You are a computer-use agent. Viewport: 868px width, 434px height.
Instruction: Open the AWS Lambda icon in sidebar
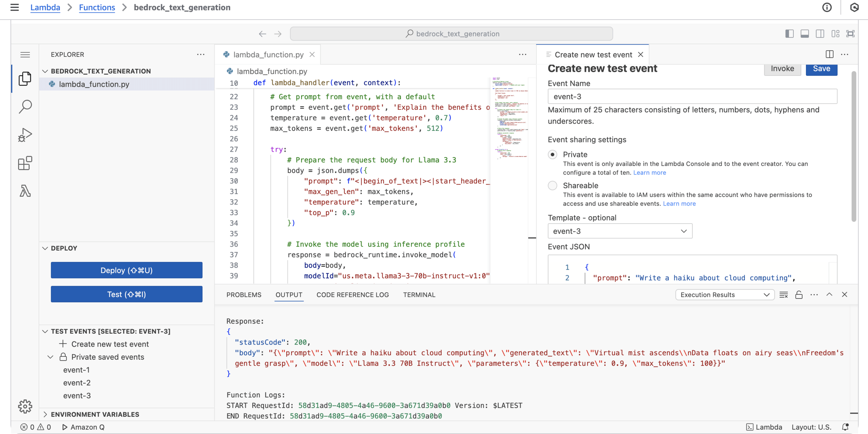pos(25,191)
